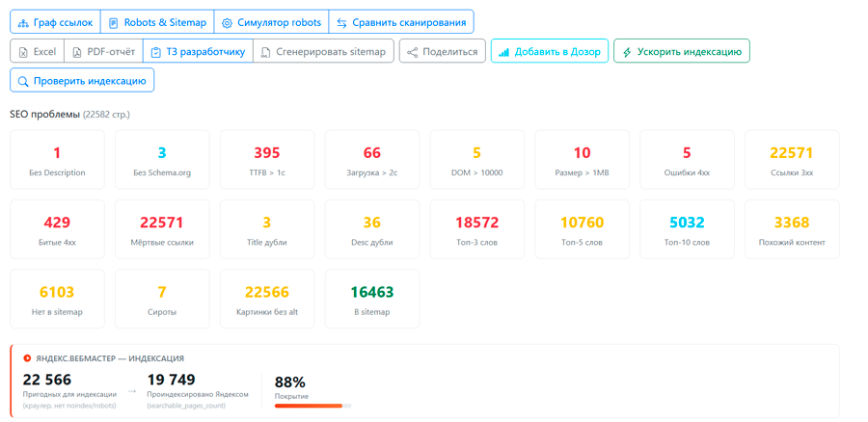Click the Проиндексировано Яндексом label

[x=198, y=394]
